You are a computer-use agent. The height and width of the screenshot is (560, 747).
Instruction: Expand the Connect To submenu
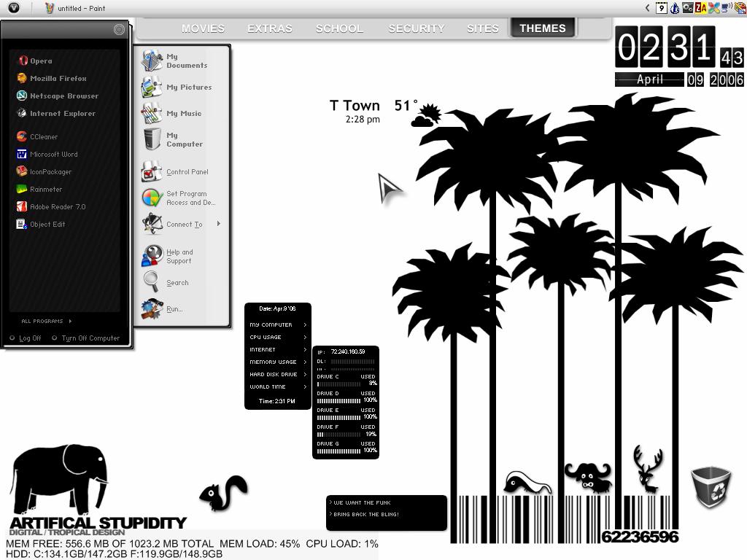219,224
